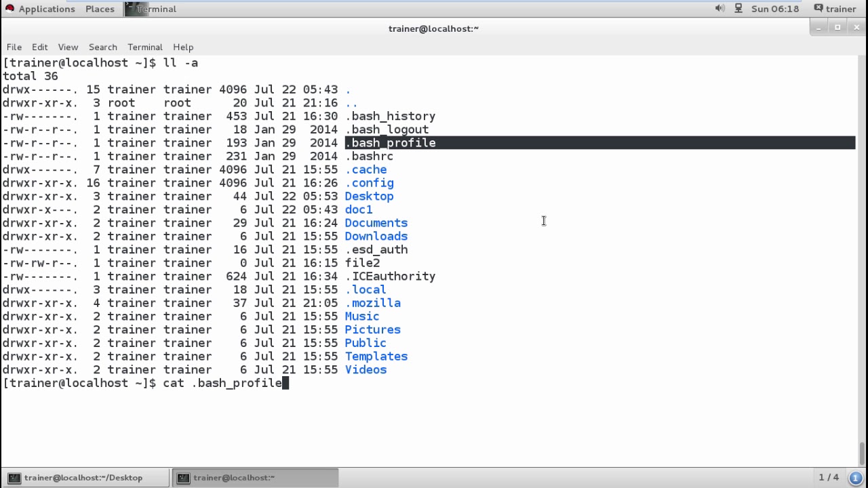
Task: Click the 'total 36' output line
Action: 31,76
